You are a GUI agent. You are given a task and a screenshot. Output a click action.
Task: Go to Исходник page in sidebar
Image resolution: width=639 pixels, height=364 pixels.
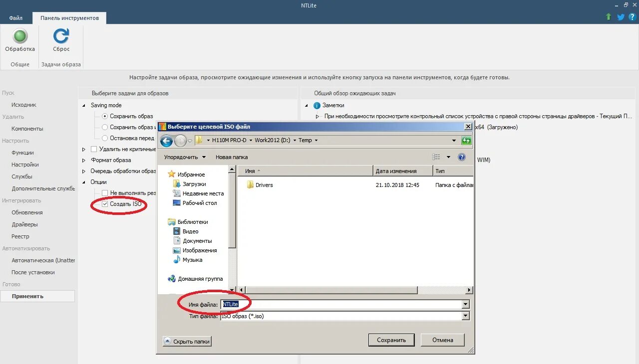coord(24,105)
